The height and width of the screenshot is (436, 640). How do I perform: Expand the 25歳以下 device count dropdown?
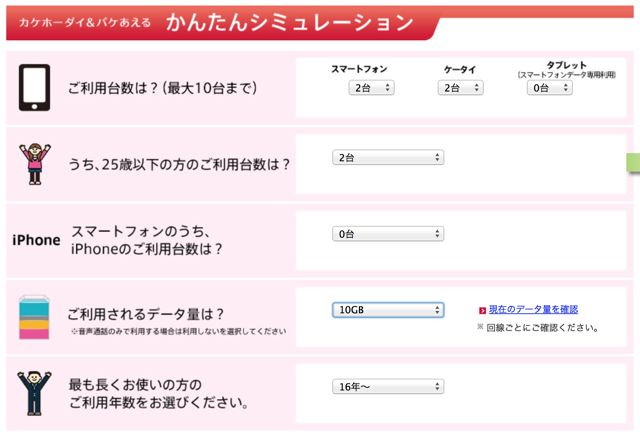pyautogui.click(x=388, y=158)
